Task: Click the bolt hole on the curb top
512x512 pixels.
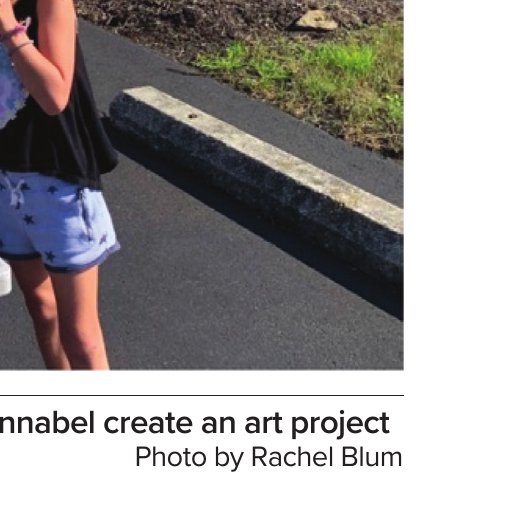Action: 192,116
